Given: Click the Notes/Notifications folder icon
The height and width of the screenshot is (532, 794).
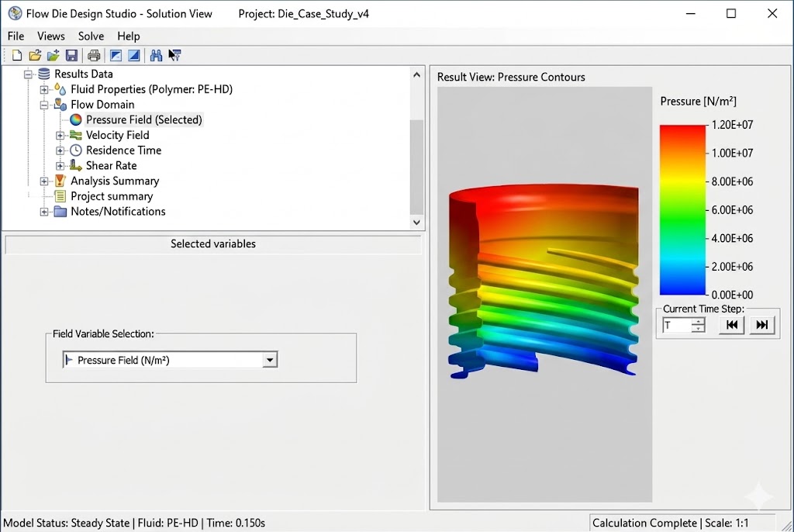Looking at the screenshot, I should [60, 211].
